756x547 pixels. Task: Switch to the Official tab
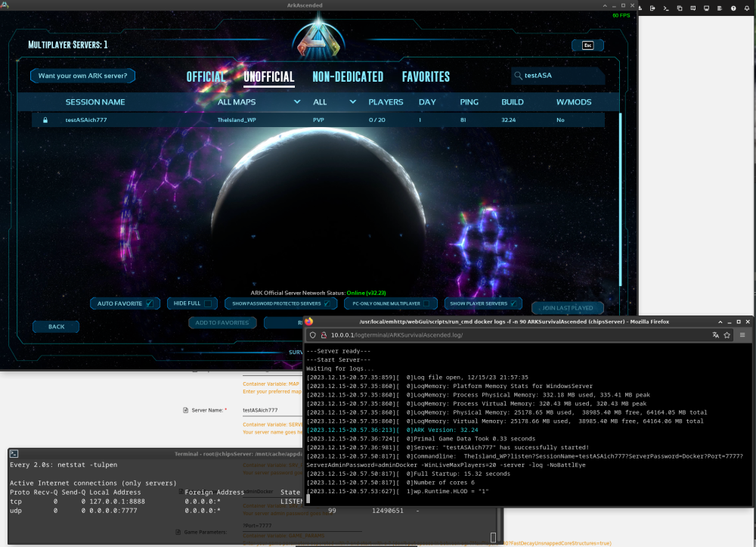206,76
